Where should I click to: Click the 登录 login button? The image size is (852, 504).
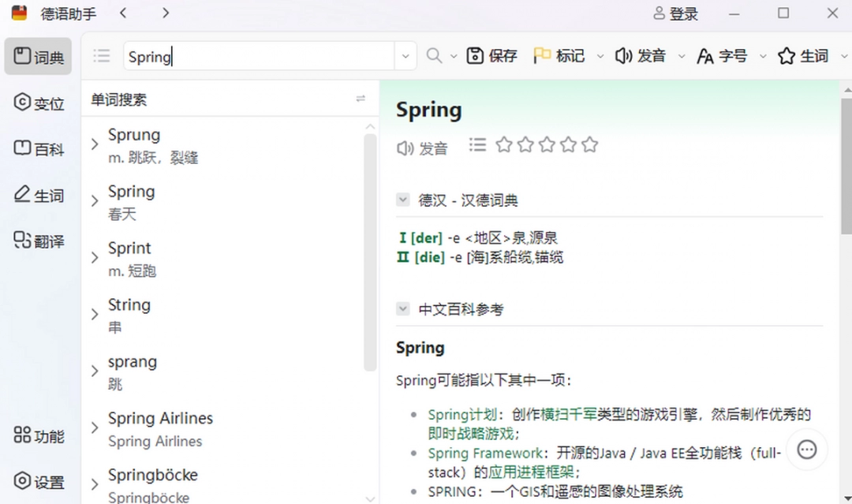pos(674,13)
